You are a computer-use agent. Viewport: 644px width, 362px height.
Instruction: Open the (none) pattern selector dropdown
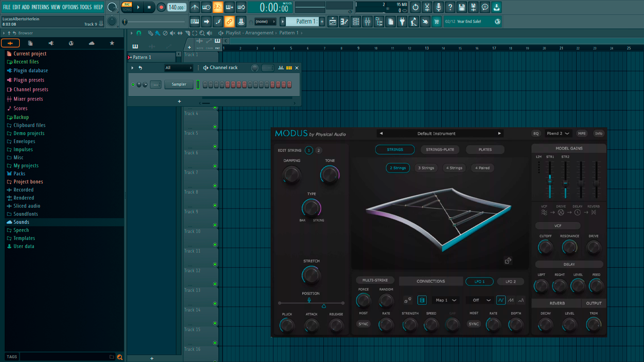tap(265, 22)
